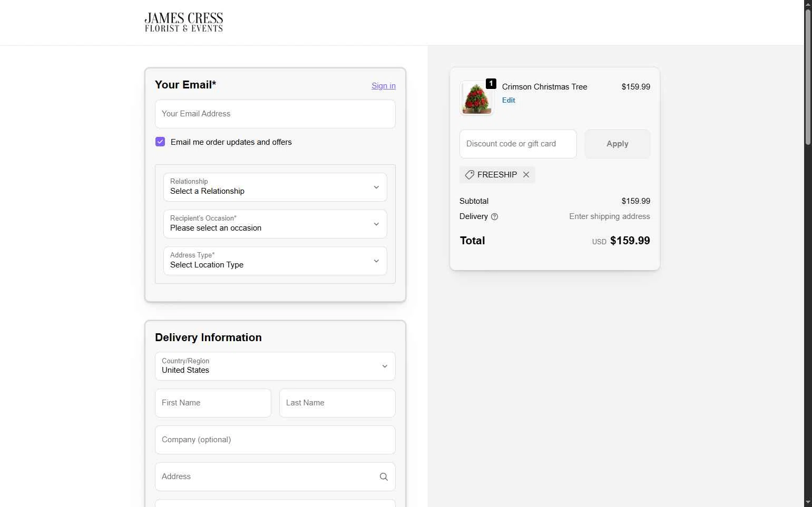This screenshot has height=507, width=812.
Task: Click the James Cress Florist logo
Action: click(x=184, y=23)
